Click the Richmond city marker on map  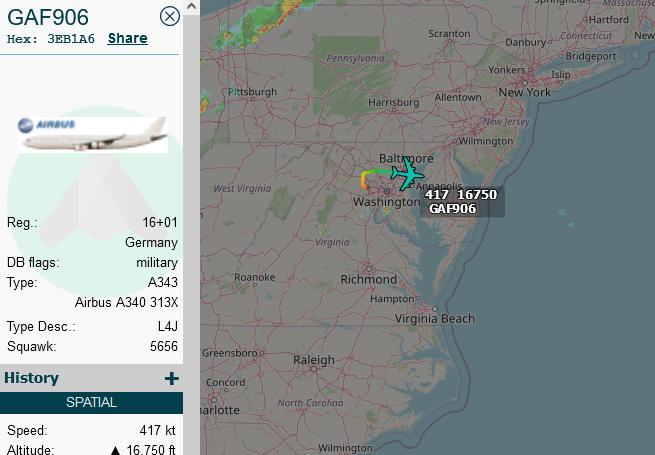click(368, 269)
